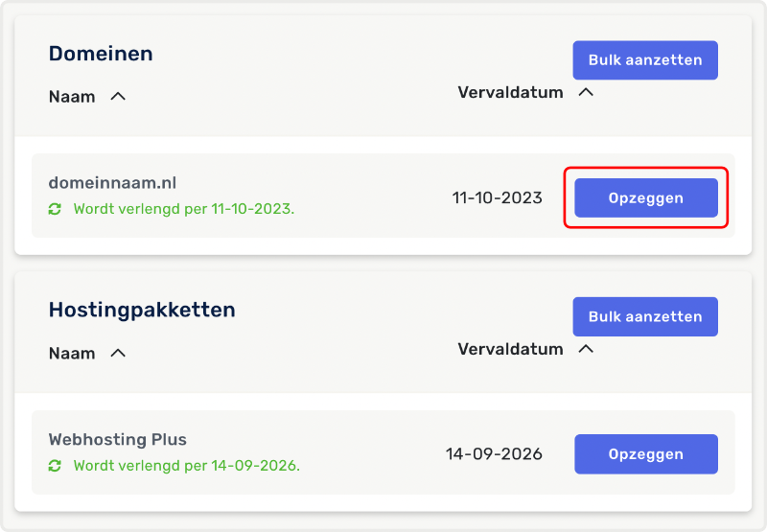
Task: Open the domeinnaam.nl domain entry
Action: [x=112, y=182]
